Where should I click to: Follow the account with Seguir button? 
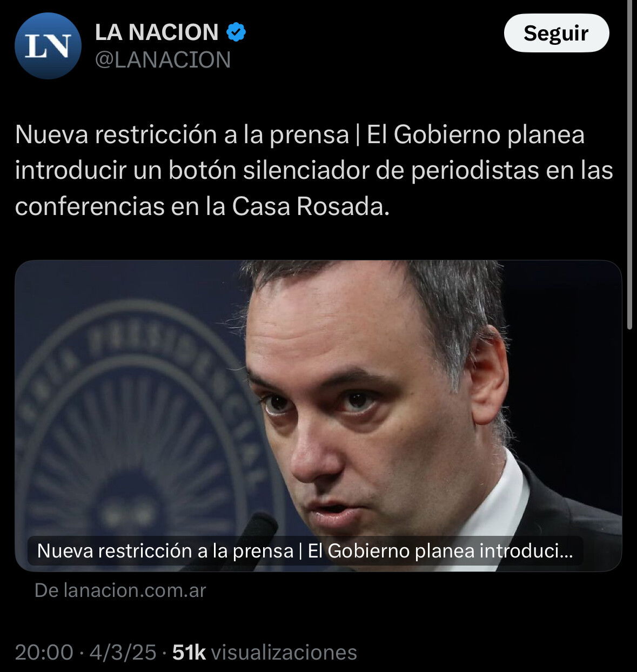556,33
